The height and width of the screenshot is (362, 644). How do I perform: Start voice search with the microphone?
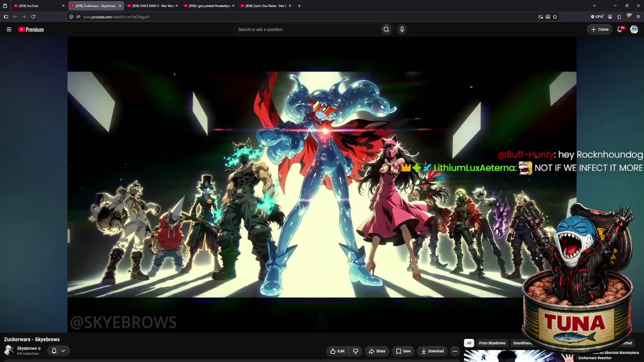402,30
